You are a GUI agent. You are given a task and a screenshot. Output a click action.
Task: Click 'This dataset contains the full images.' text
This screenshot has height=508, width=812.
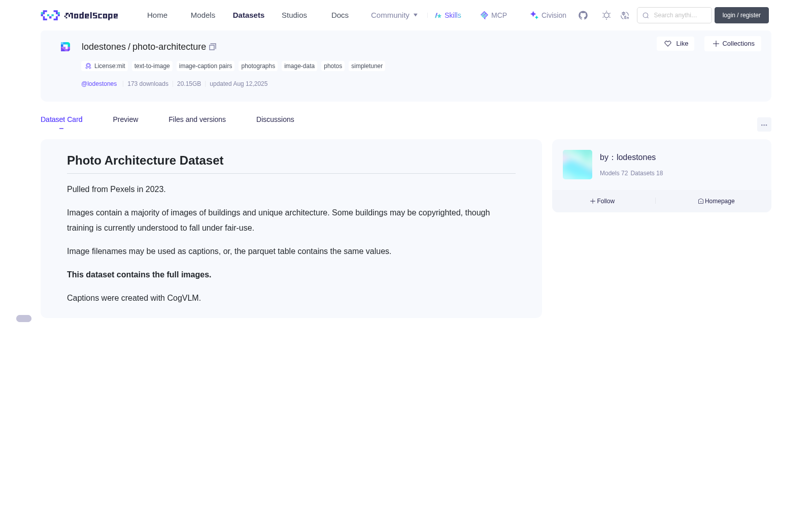[139, 275]
